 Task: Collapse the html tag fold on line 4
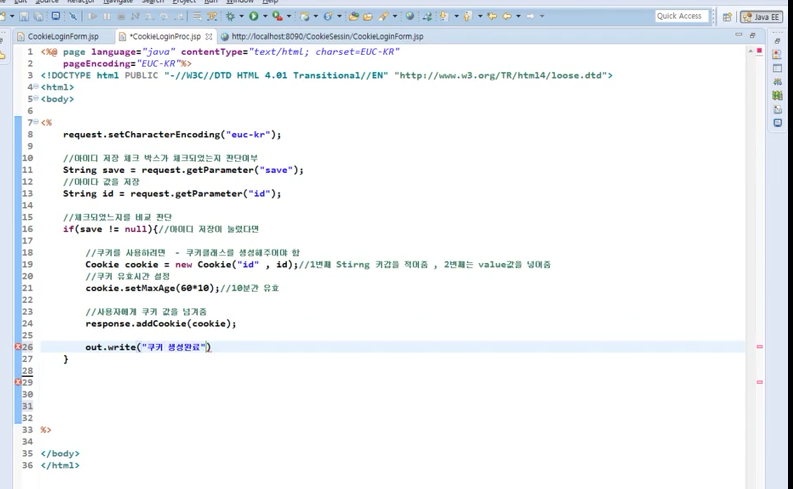(36, 86)
